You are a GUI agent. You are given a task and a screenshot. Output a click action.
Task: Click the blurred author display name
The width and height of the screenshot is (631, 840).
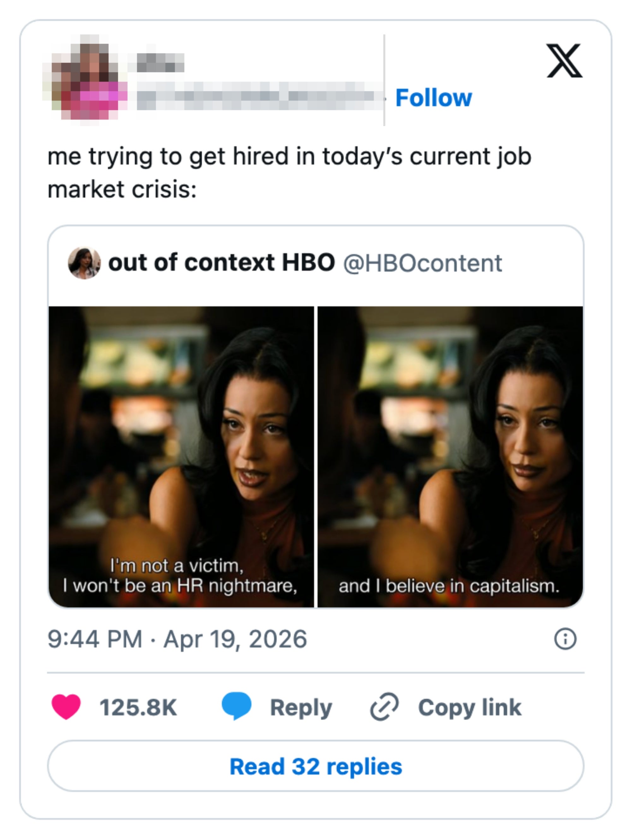pos(160,63)
